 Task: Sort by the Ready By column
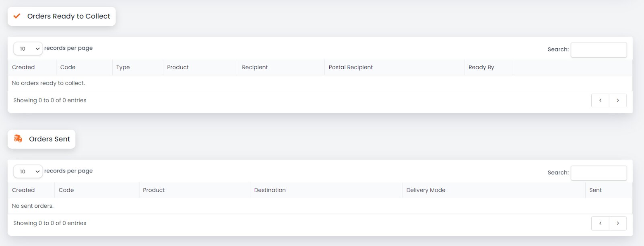click(481, 68)
